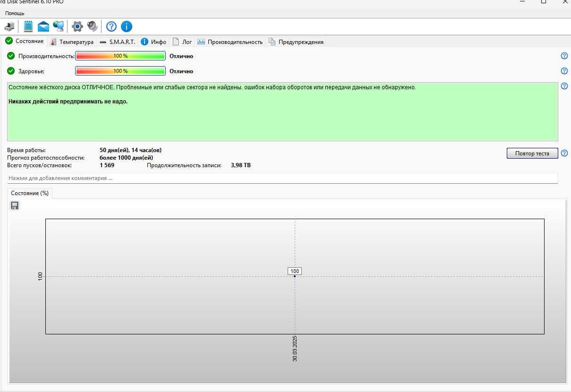This screenshot has height=392, width=571.
Task: Click the envelope send e-mail icon
Action: [x=43, y=26]
